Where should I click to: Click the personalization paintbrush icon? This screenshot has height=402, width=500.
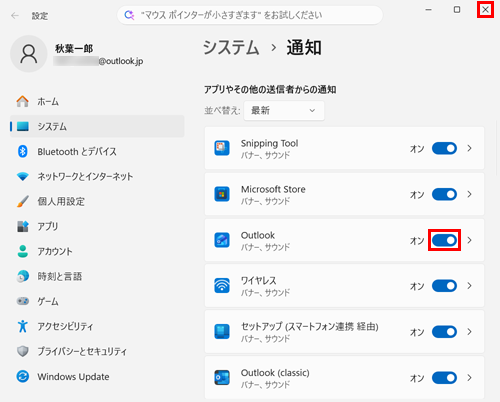(23, 201)
